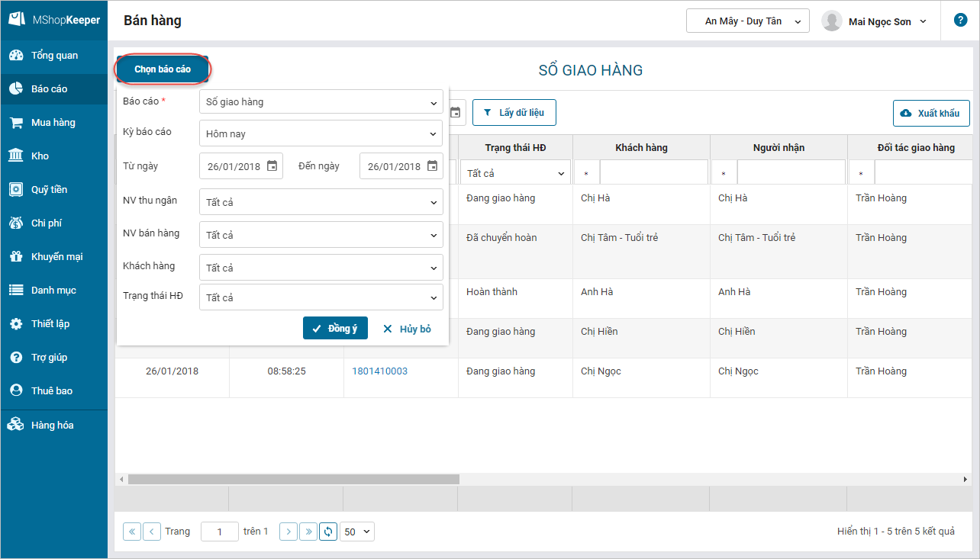This screenshot has height=559, width=980.
Task: Open the Kho sidebar item
Action: pyautogui.click(x=53, y=156)
